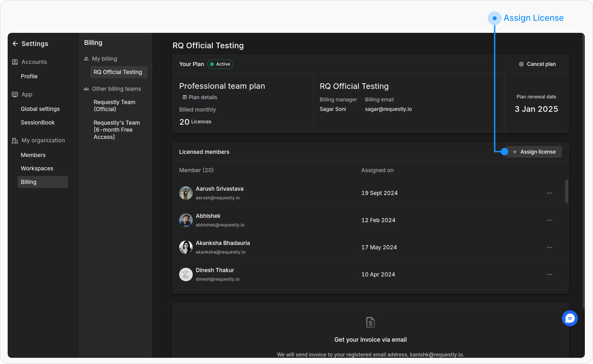Open options menu for Dinesh Thakur
Image resolution: width=593 pixels, height=364 pixels.
(550, 275)
